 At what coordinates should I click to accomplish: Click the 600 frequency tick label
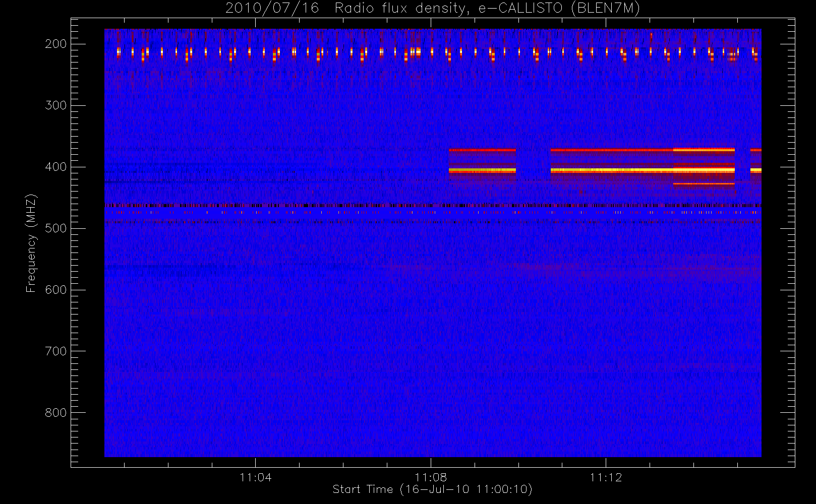(x=56, y=290)
